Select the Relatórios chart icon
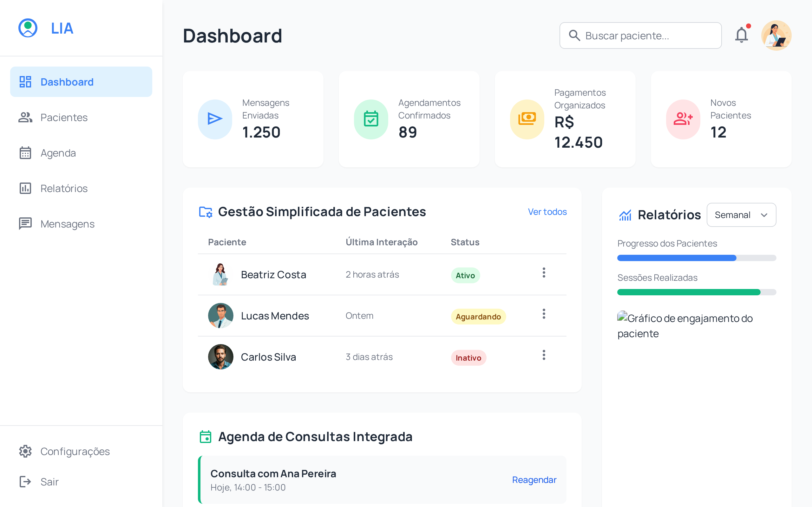Screen dimensions: 812x507 tap(25, 189)
